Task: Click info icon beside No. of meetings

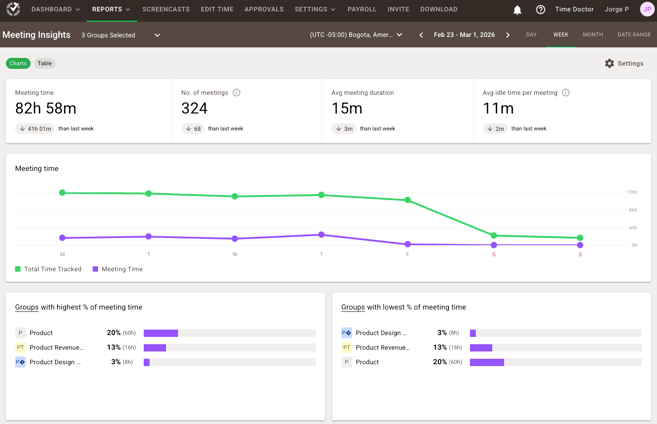Action: [x=237, y=93]
